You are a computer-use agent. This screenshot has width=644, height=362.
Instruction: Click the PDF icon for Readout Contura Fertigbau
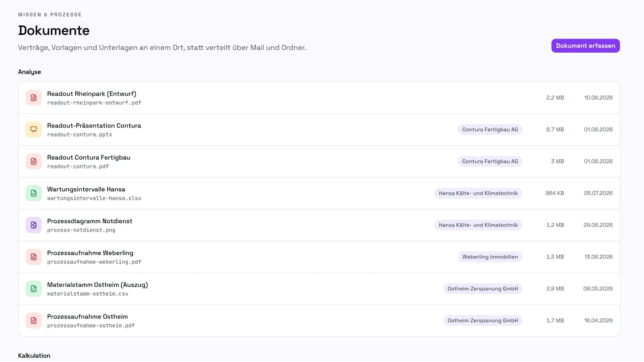click(x=34, y=161)
